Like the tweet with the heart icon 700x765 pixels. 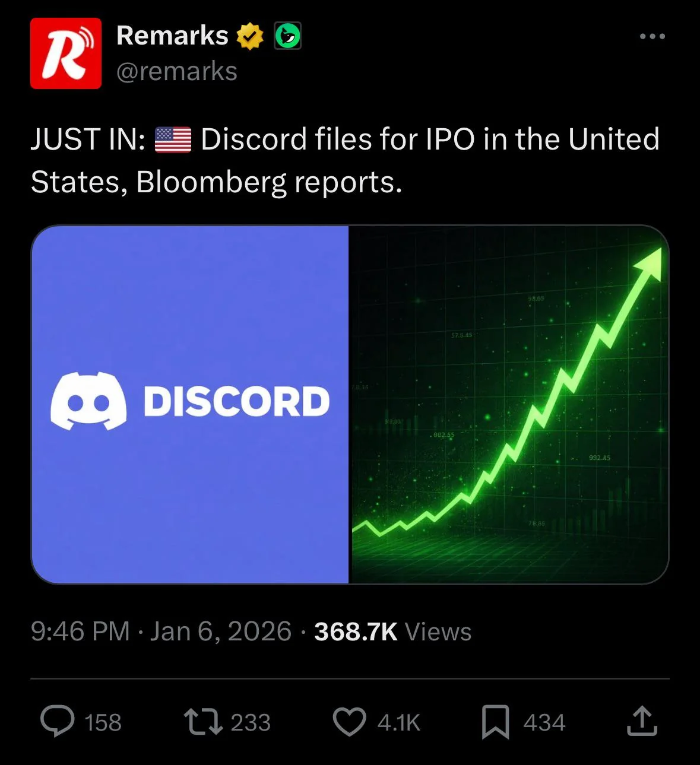click(x=349, y=721)
